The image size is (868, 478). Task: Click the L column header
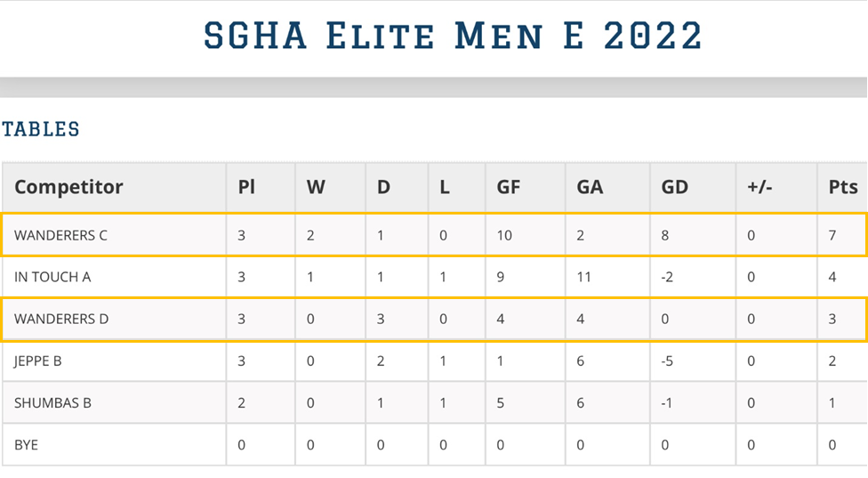444,187
